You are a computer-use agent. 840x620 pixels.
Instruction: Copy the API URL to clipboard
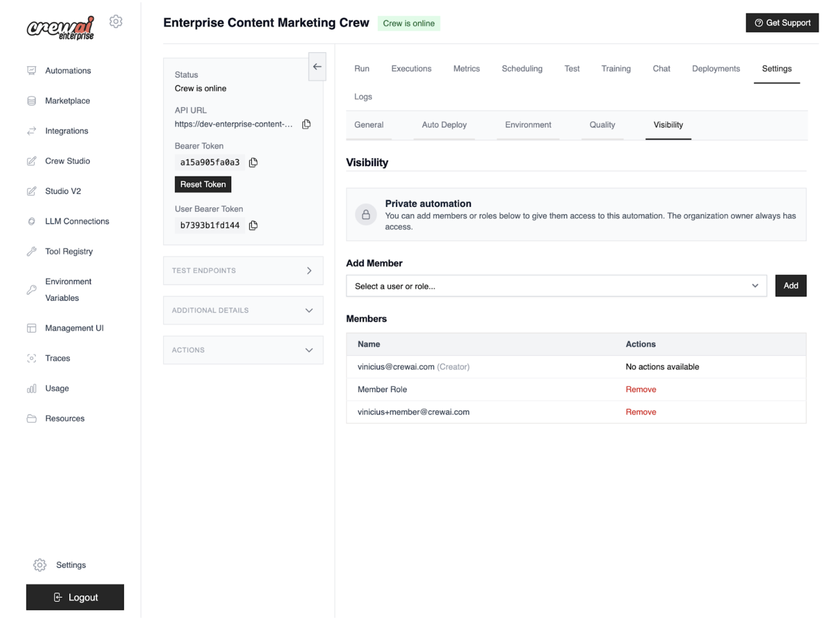tap(306, 124)
